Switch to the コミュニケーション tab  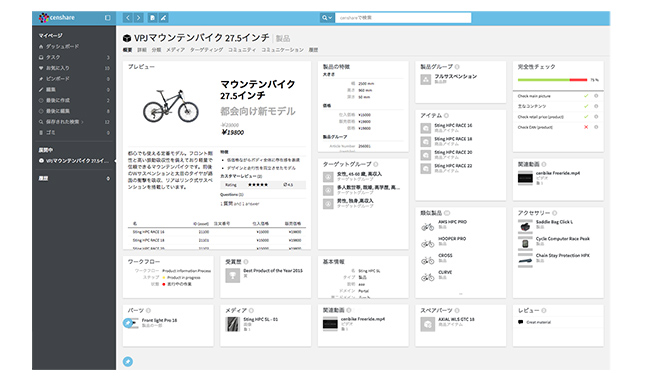point(283,50)
